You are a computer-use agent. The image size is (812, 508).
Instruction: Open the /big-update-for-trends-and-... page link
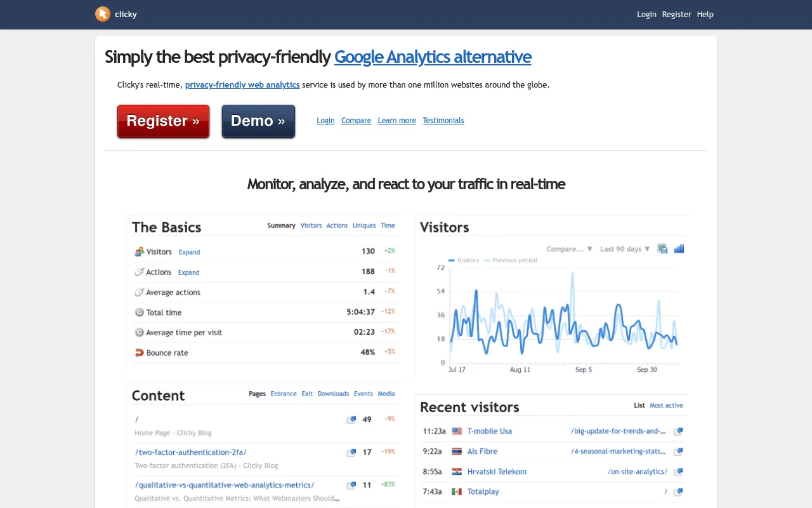[619, 431]
